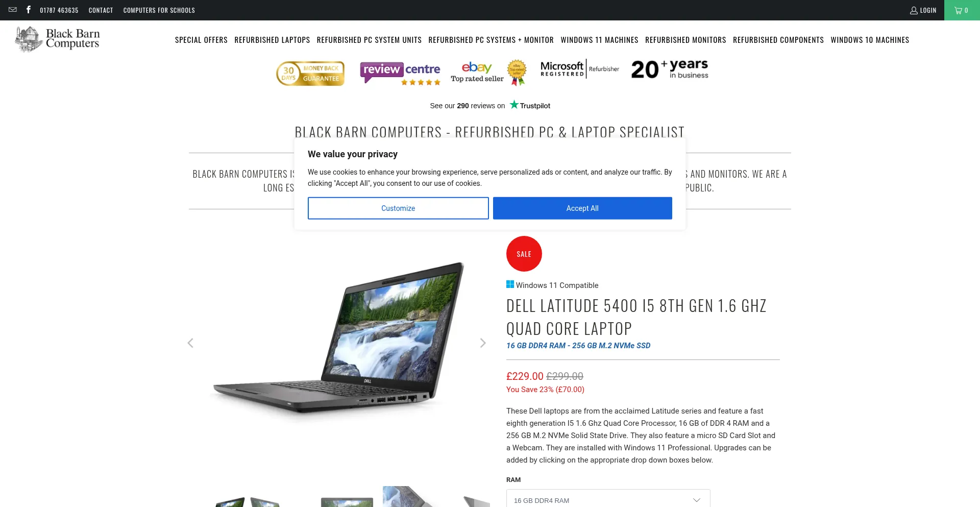Select Windows 11 Machines in navigation
Viewport: 980px width, 507px height.
click(599, 40)
